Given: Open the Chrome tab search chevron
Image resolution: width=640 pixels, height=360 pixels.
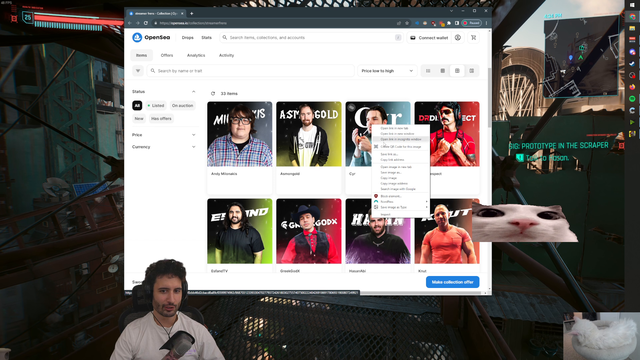Looking at the screenshot, I should [451, 11].
